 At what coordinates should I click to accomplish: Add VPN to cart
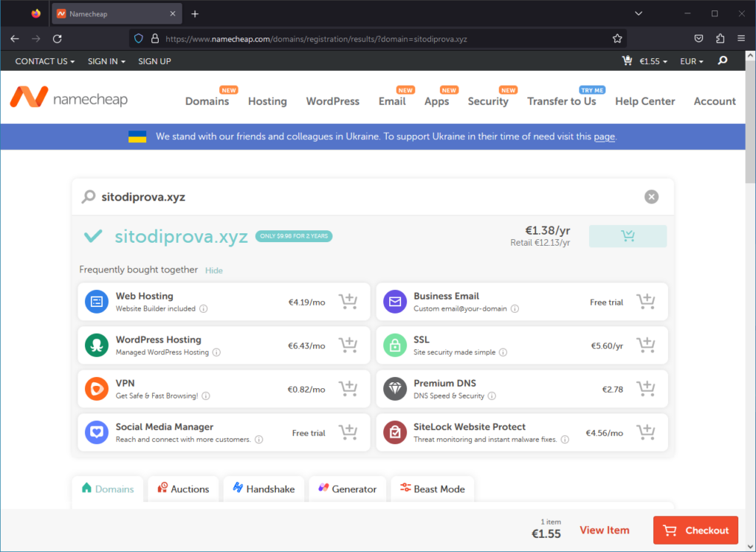pos(348,389)
